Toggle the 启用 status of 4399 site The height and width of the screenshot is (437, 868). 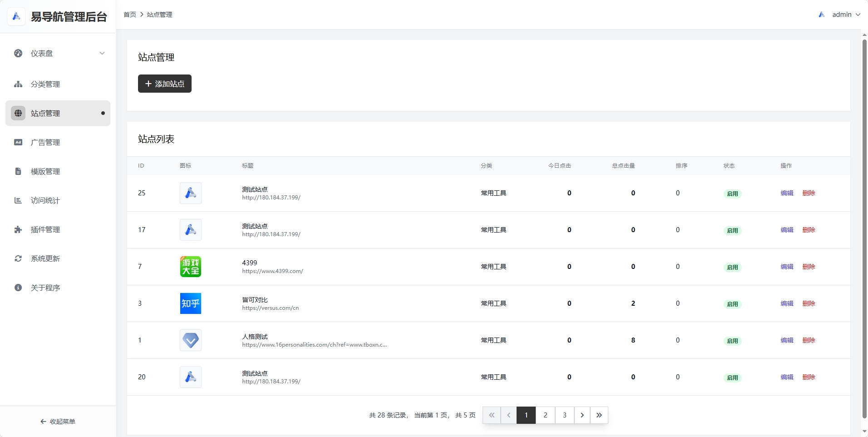coord(732,268)
